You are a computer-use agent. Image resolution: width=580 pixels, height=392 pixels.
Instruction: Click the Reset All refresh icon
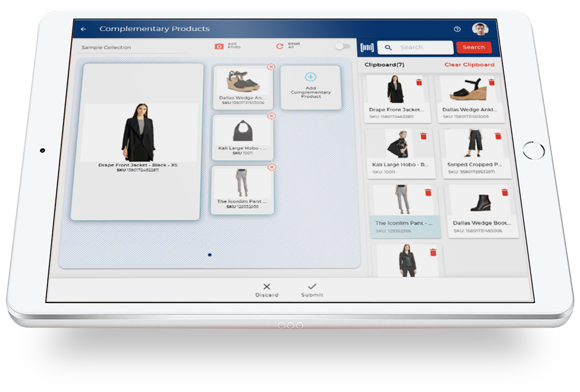(279, 46)
